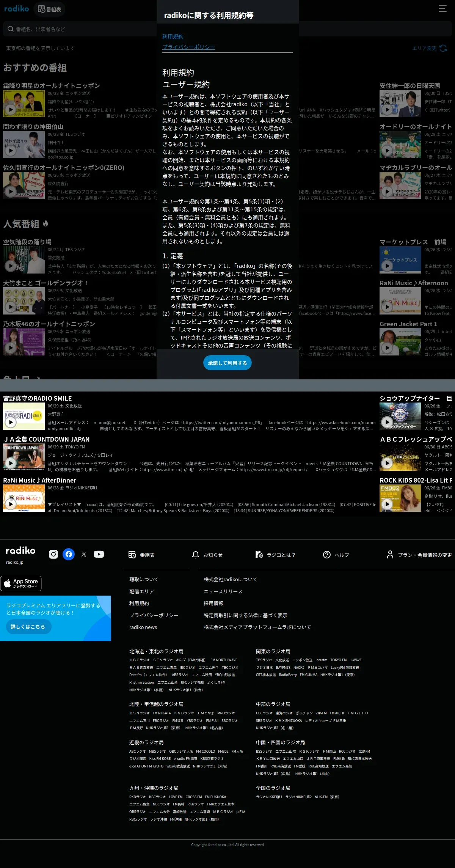The height and width of the screenshot is (868, 455).
Task: Select J-WAVE station link
Action: (x=356, y=660)
